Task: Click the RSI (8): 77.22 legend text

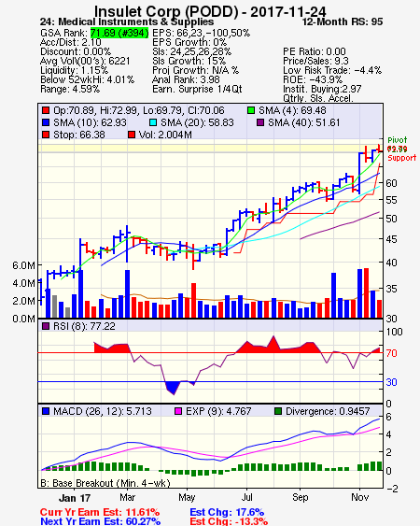Action: click(x=84, y=326)
